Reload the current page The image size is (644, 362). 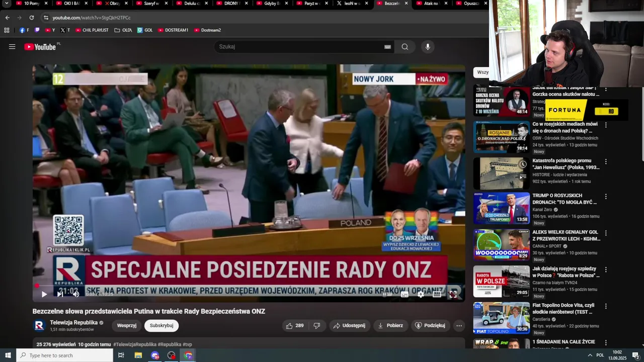tap(32, 18)
